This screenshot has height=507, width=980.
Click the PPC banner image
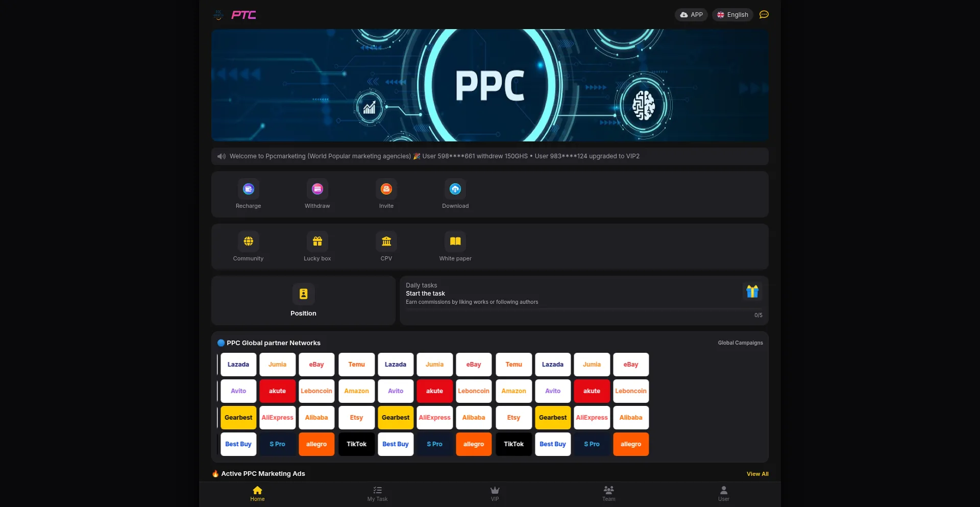click(490, 85)
